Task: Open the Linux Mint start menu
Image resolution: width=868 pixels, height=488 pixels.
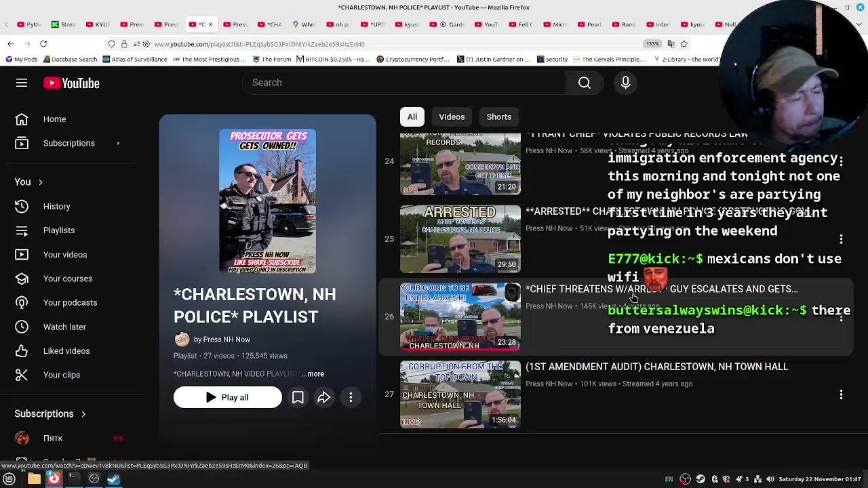Action: [x=9, y=479]
